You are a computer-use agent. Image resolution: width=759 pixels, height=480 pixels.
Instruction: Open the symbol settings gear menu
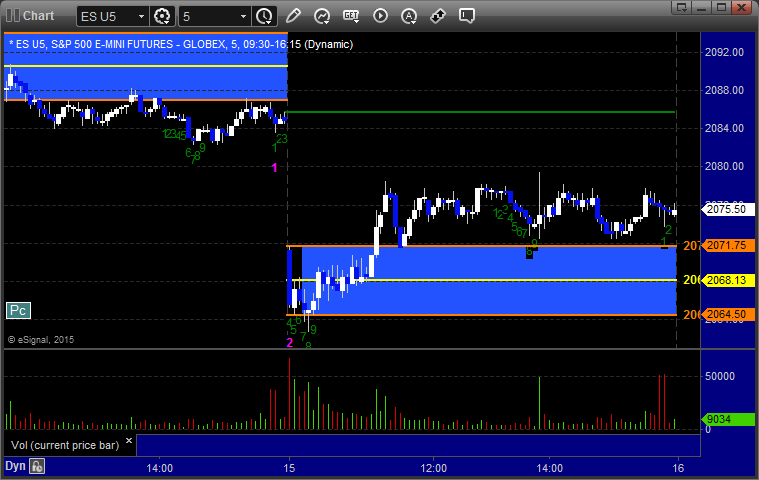pyautogui.click(x=162, y=16)
